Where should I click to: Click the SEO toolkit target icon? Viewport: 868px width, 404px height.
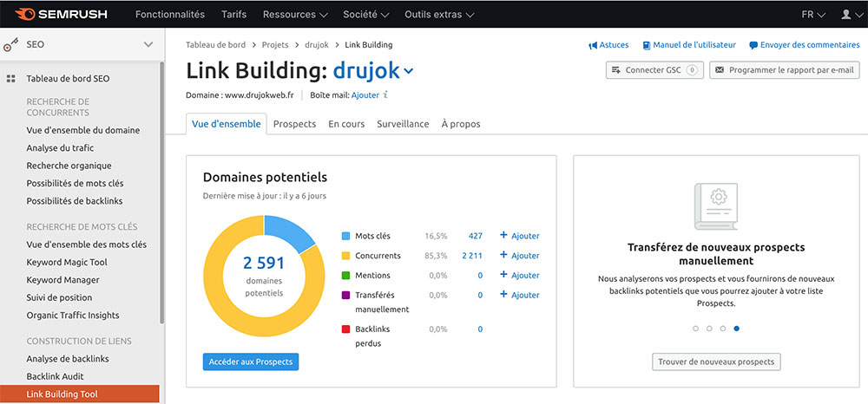point(11,45)
